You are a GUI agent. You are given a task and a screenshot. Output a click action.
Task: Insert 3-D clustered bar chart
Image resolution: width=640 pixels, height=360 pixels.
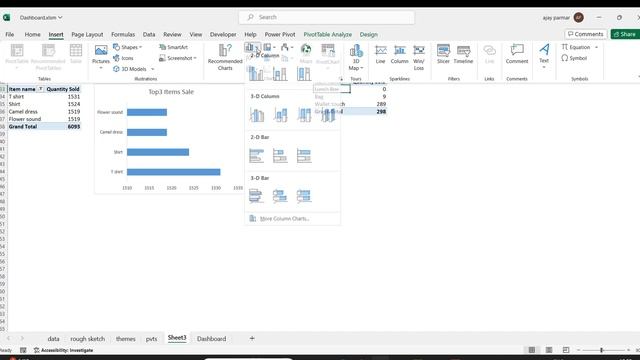(x=256, y=196)
